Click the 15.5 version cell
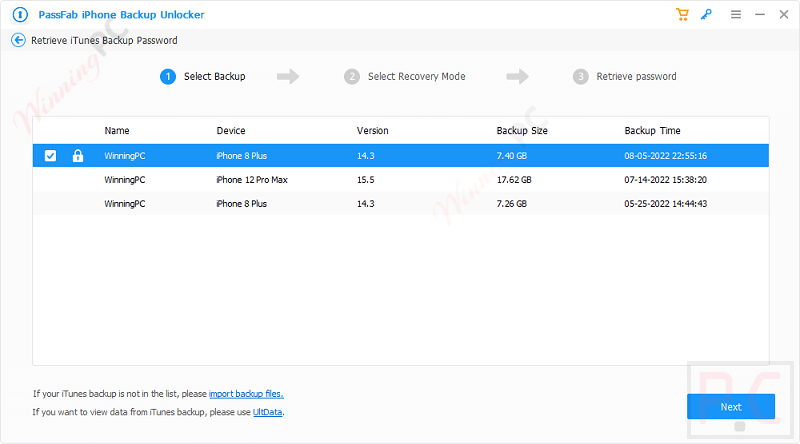Viewport: 800px width, 444px height. pos(365,180)
